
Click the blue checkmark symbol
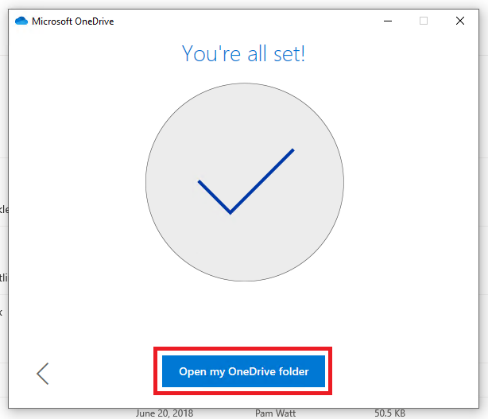click(246, 181)
